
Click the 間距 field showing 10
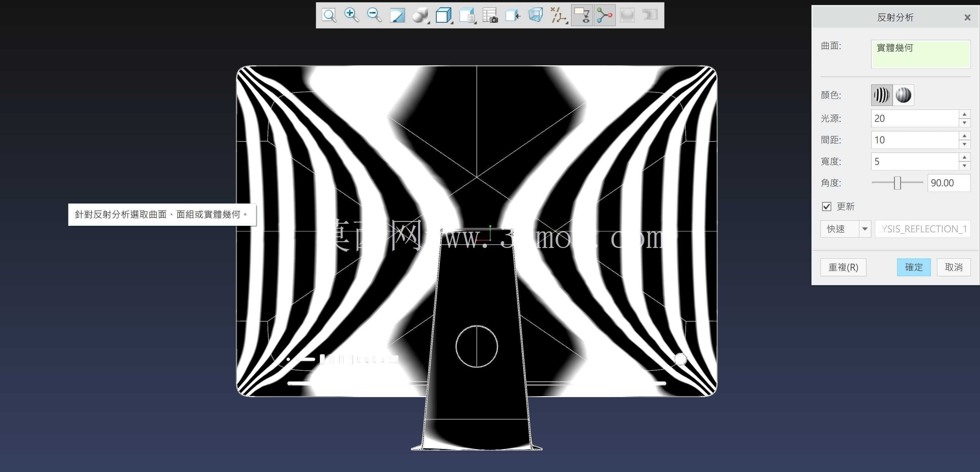click(x=915, y=140)
